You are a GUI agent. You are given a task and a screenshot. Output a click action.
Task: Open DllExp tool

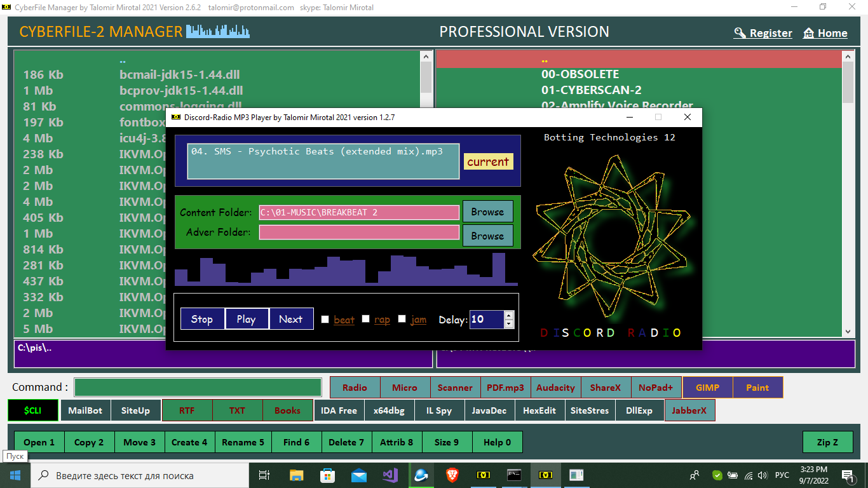639,410
